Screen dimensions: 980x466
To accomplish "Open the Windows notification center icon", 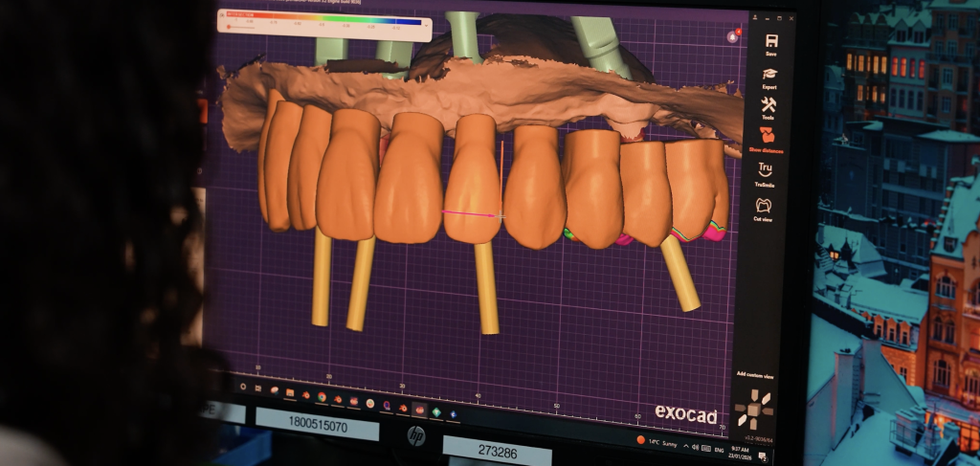I will pos(763,456).
